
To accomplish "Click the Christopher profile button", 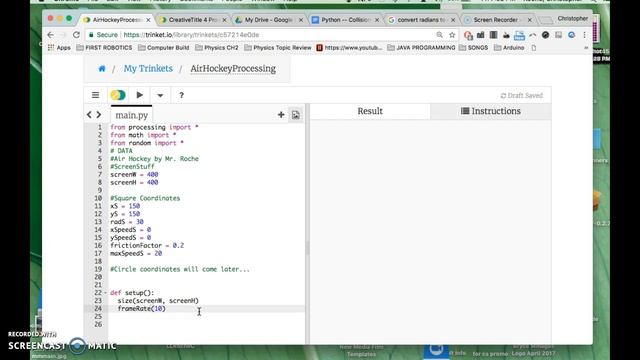I will pos(573,19).
